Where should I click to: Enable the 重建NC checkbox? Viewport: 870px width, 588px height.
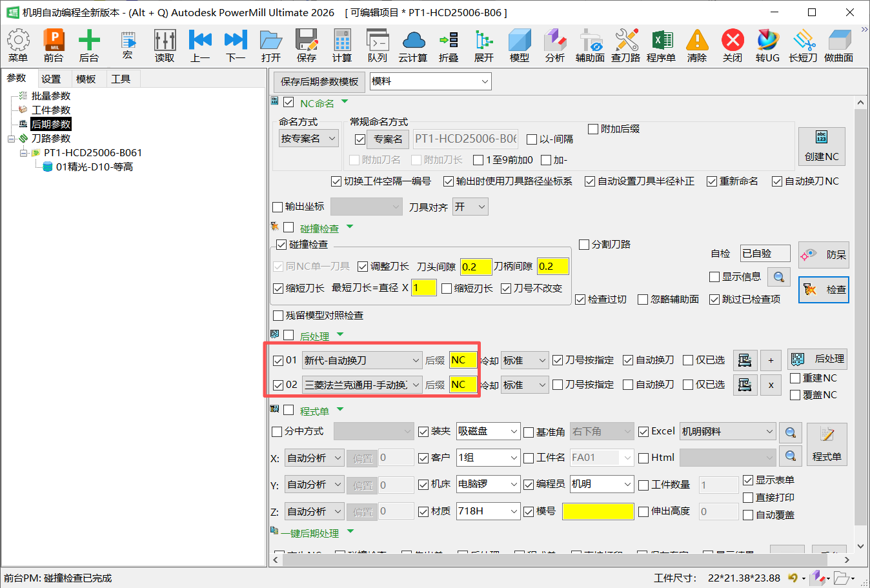[795, 378]
